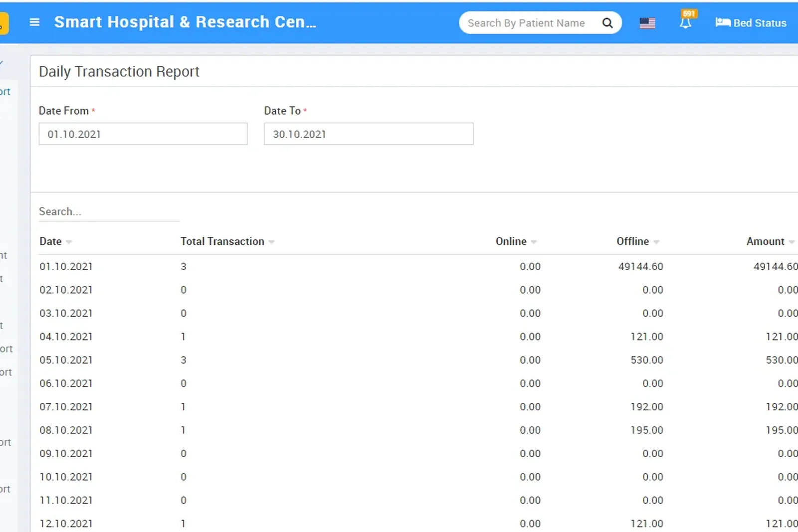The height and width of the screenshot is (532, 798).
Task: Click offline value 192.00
Action: click(647, 407)
